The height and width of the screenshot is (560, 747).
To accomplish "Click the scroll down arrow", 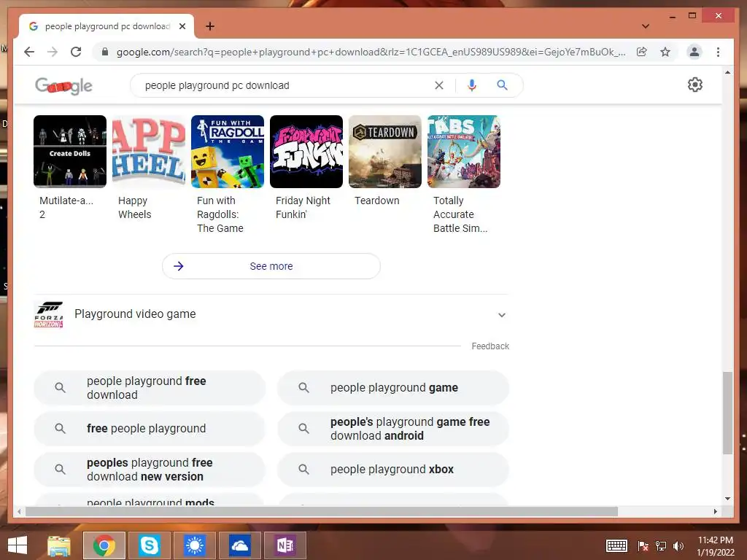I will pyautogui.click(x=727, y=499).
